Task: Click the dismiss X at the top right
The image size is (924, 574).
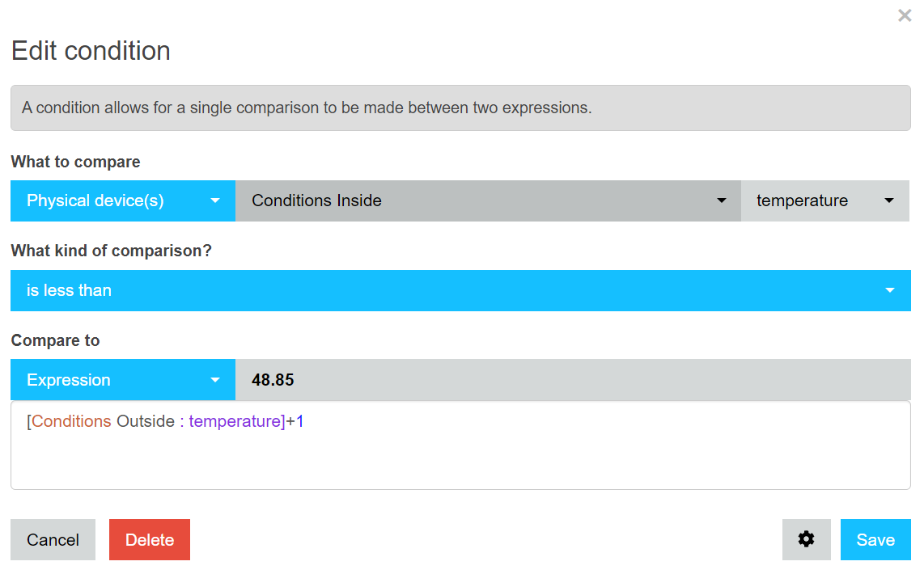Action: 904,15
